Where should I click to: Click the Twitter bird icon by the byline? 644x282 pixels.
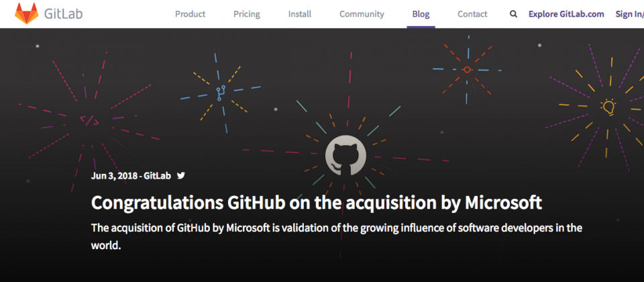point(180,175)
